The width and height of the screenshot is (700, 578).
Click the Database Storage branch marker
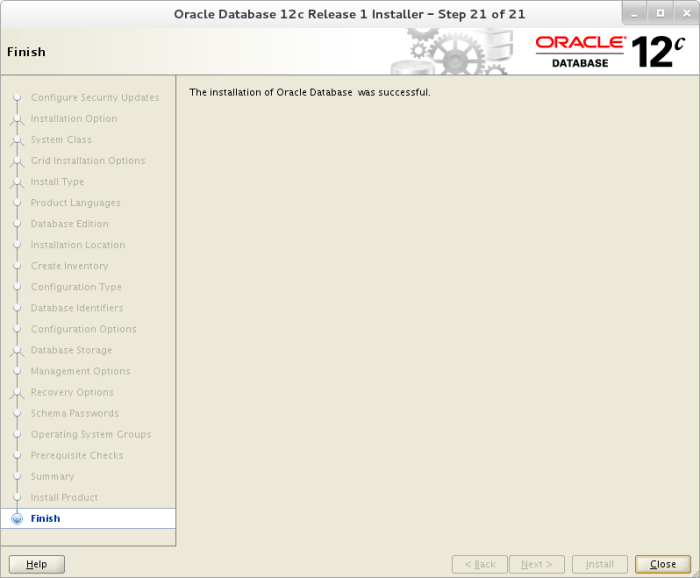pyautogui.click(x=17, y=350)
